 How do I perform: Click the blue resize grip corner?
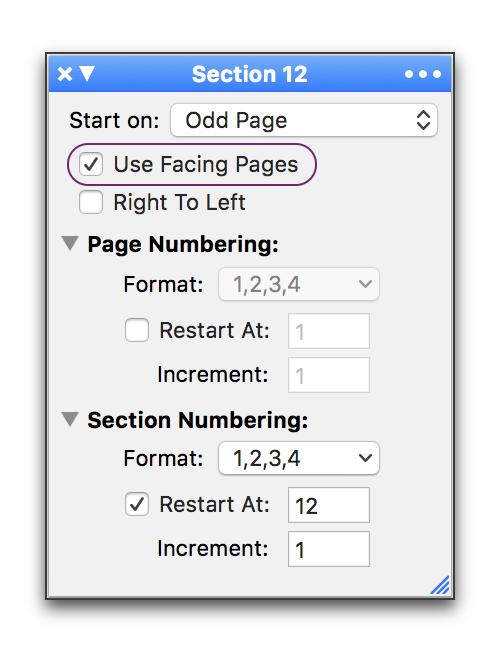[x=441, y=585]
